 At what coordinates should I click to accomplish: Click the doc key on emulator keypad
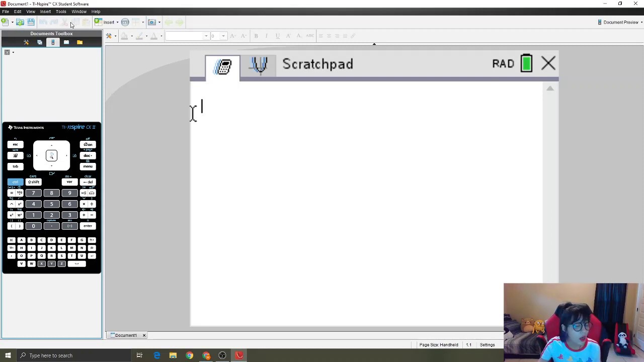88,155
